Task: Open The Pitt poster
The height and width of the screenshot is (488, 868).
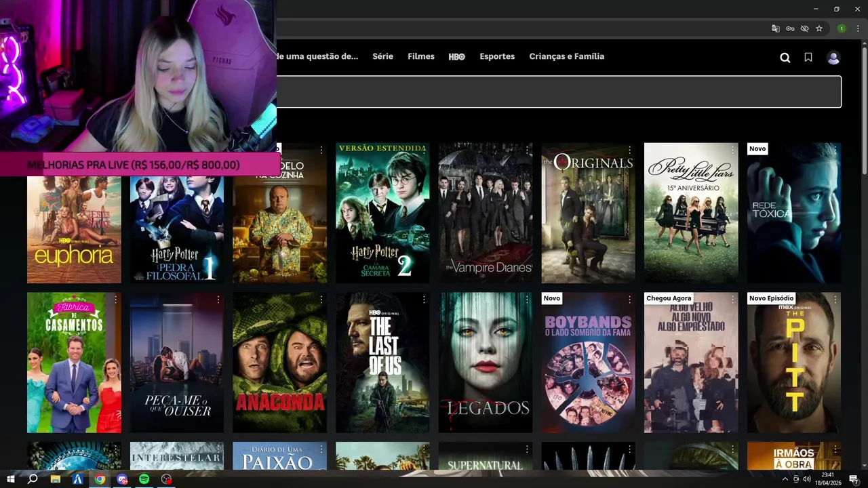Action: coord(794,363)
